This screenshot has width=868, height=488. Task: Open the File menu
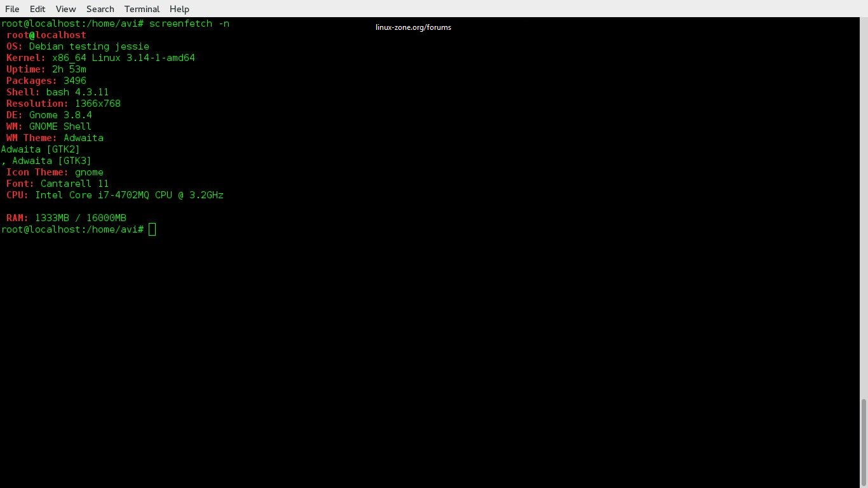[12, 9]
